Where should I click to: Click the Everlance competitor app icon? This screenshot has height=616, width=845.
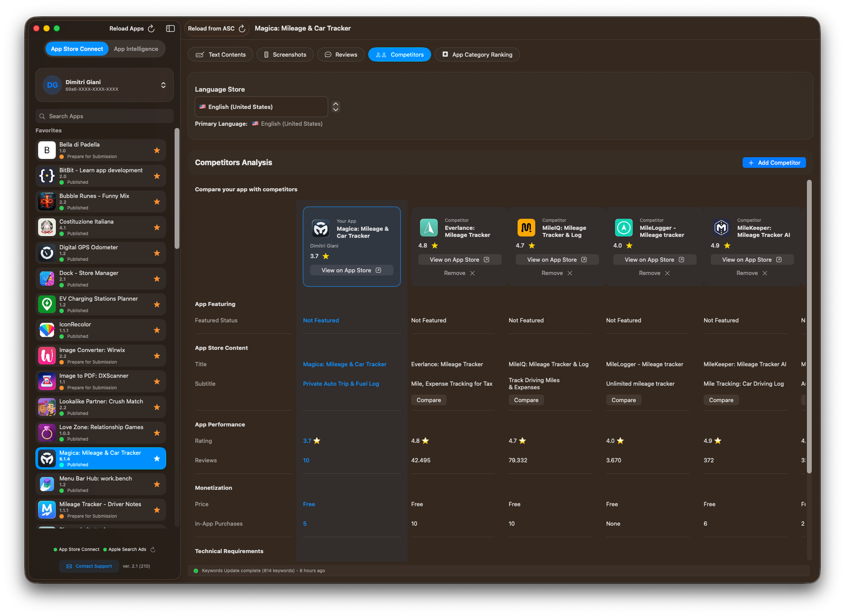(x=428, y=228)
